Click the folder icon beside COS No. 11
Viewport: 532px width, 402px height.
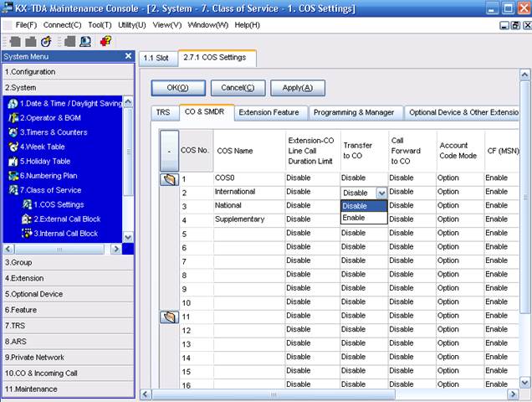(x=169, y=317)
